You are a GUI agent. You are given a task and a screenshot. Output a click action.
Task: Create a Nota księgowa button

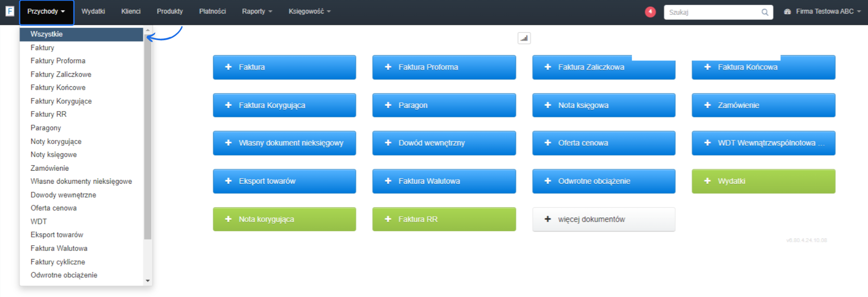604,105
